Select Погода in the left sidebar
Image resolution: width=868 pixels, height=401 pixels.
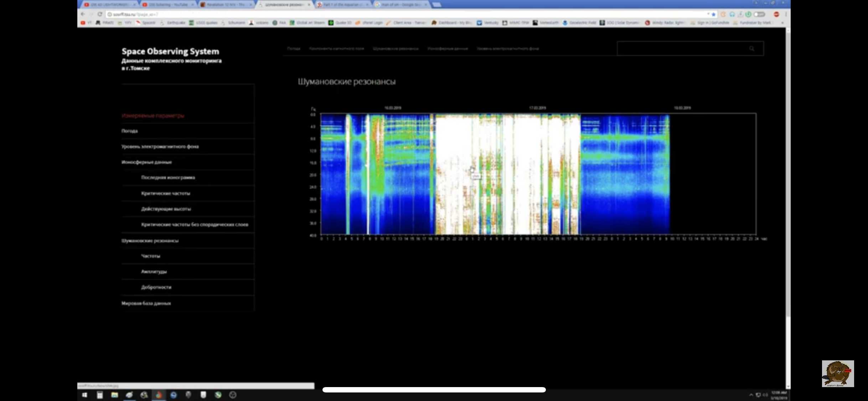coord(129,131)
